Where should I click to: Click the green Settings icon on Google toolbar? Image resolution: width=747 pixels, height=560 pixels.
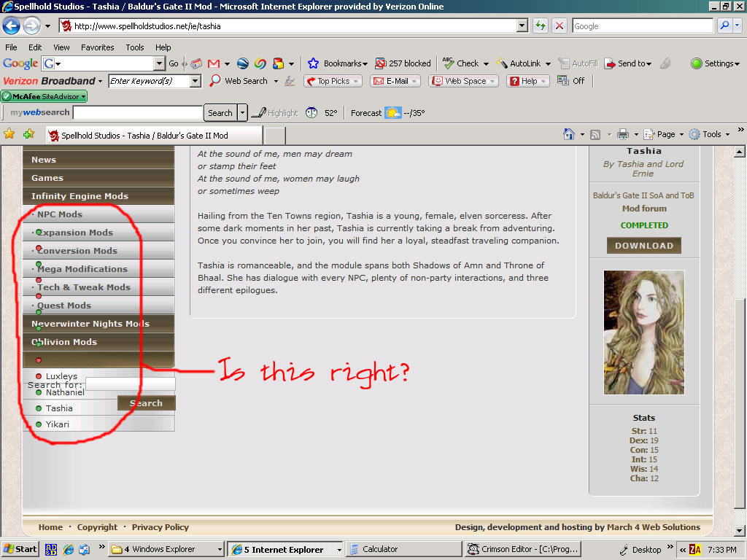tap(697, 63)
